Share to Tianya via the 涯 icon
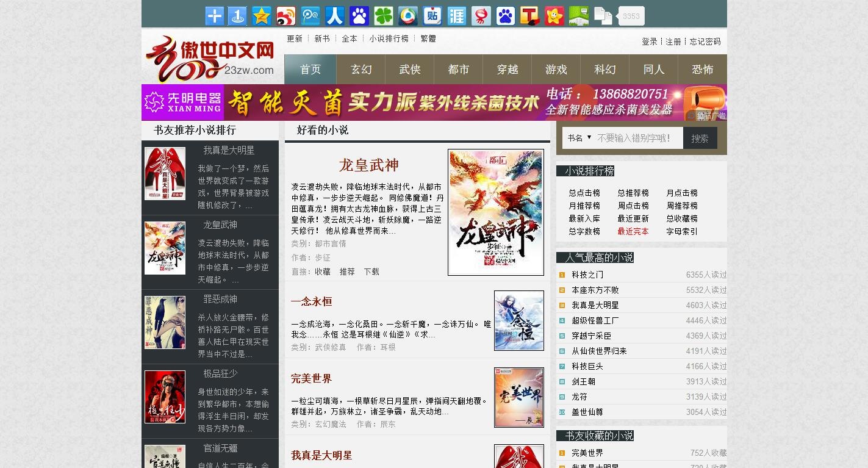The height and width of the screenshot is (468, 868). 457,16
